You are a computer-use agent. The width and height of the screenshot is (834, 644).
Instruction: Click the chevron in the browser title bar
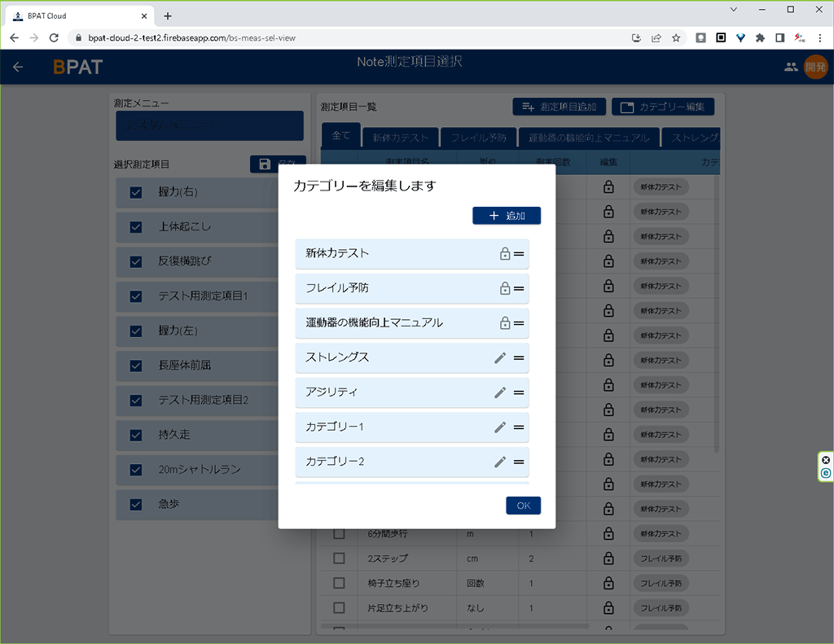pos(732,9)
